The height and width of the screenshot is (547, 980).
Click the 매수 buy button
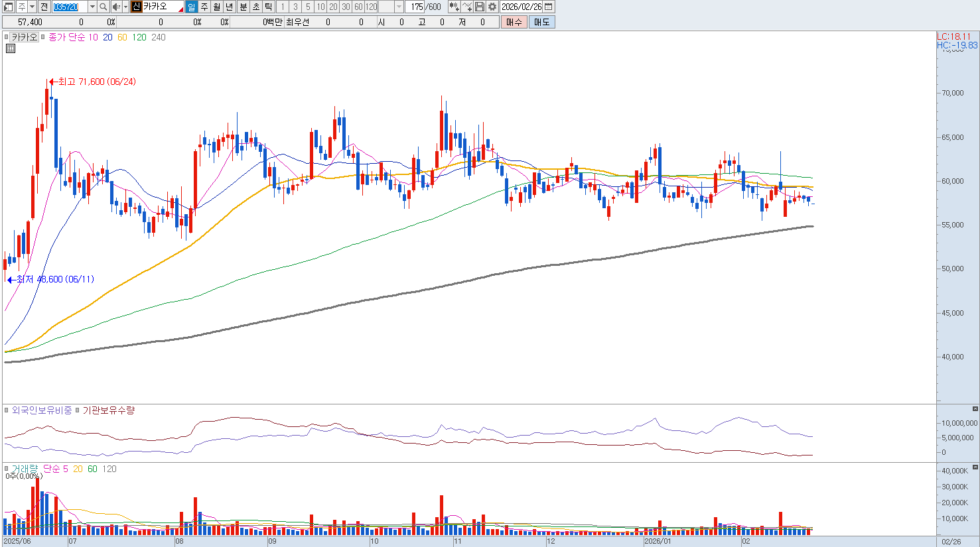(x=514, y=22)
